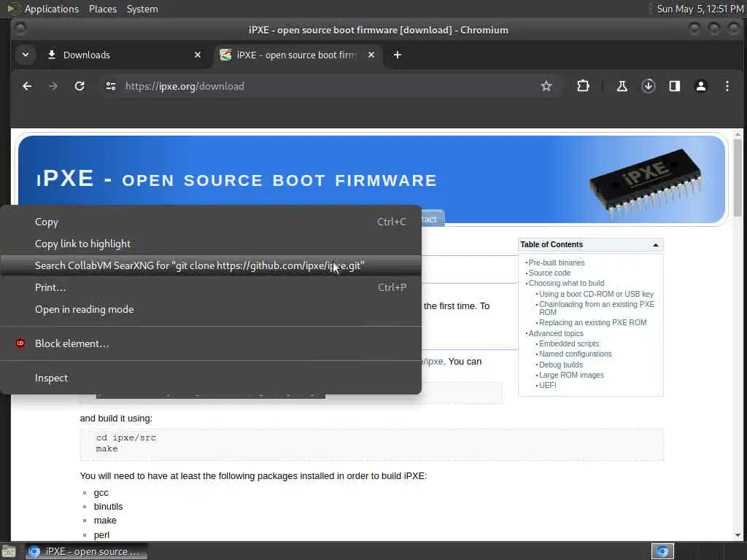Reload the iPXE download page

[80, 86]
